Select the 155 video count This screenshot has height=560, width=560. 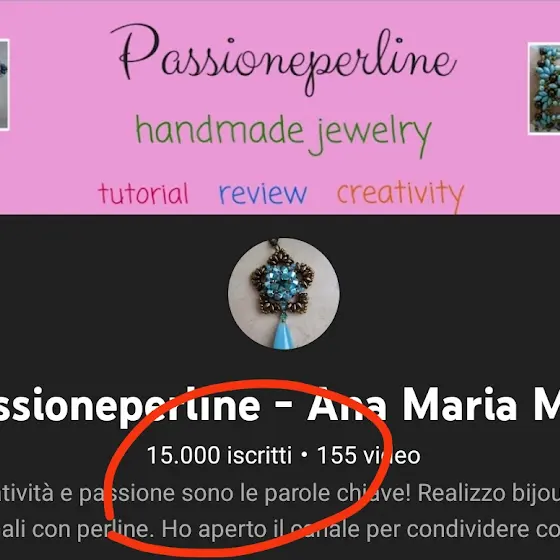[369, 455]
